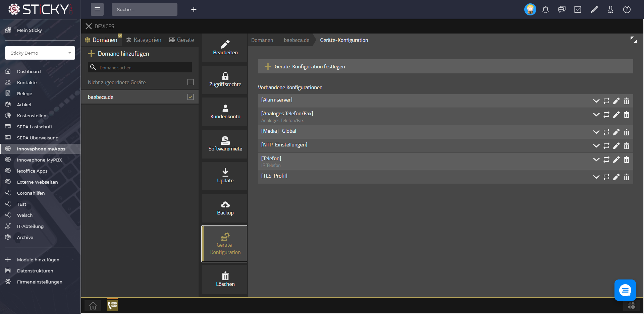The height and width of the screenshot is (314, 644).
Task: Click the baebeca.de breadcrumb
Action: [x=297, y=40]
